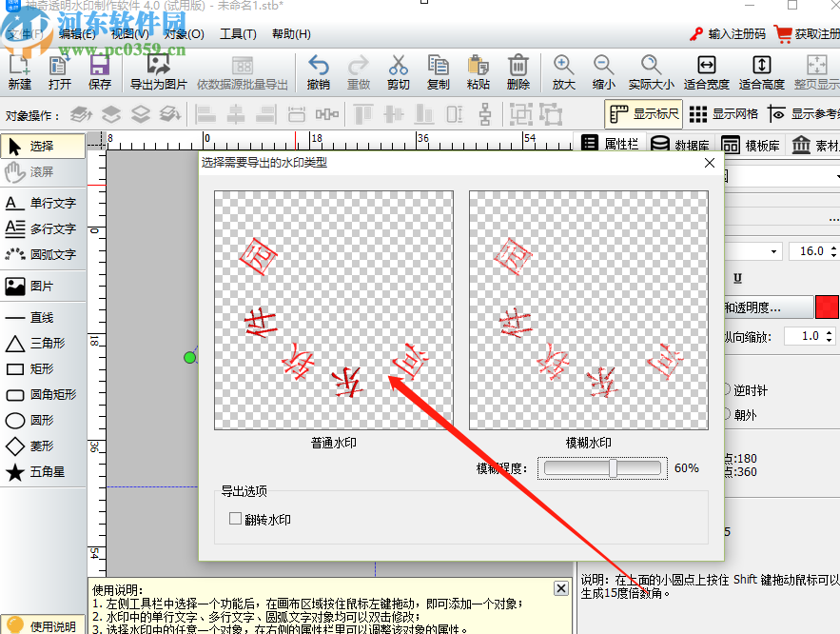Image resolution: width=840 pixels, height=634 pixels.
Task: Switch to the Properties (属性栏) tab
Action: point(610,144)
